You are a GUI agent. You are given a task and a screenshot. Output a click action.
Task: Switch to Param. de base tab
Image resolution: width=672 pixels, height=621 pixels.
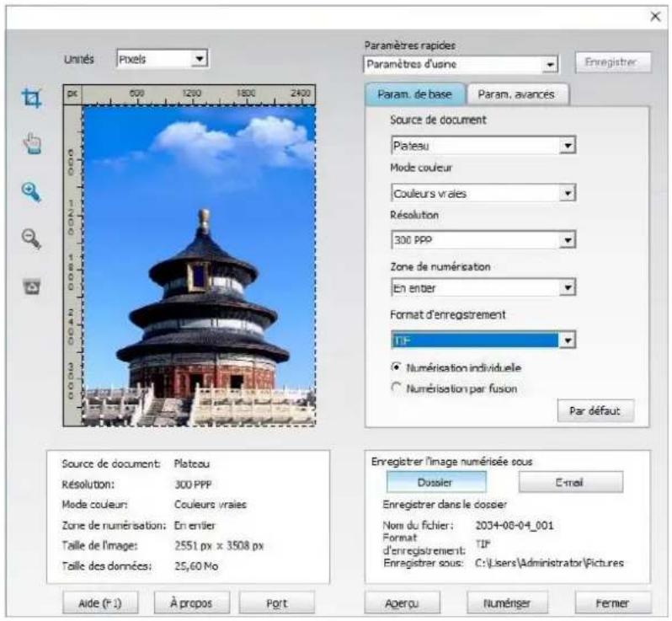point(414,94)
